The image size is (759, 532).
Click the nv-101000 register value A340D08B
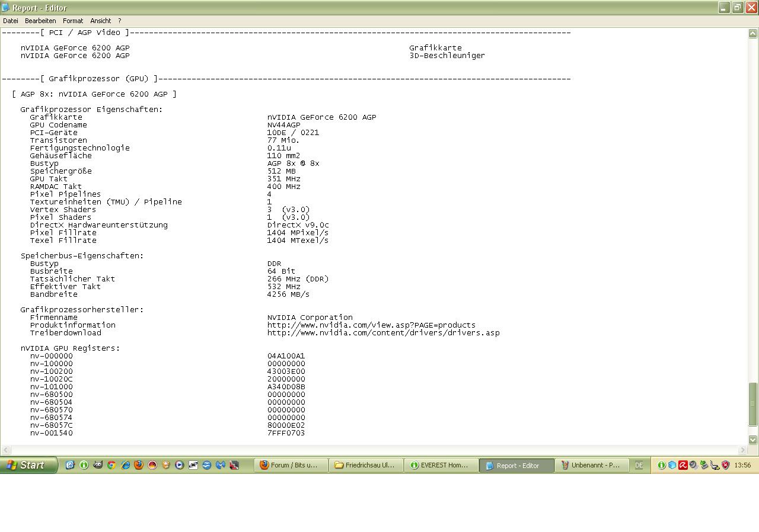(286, 387)
